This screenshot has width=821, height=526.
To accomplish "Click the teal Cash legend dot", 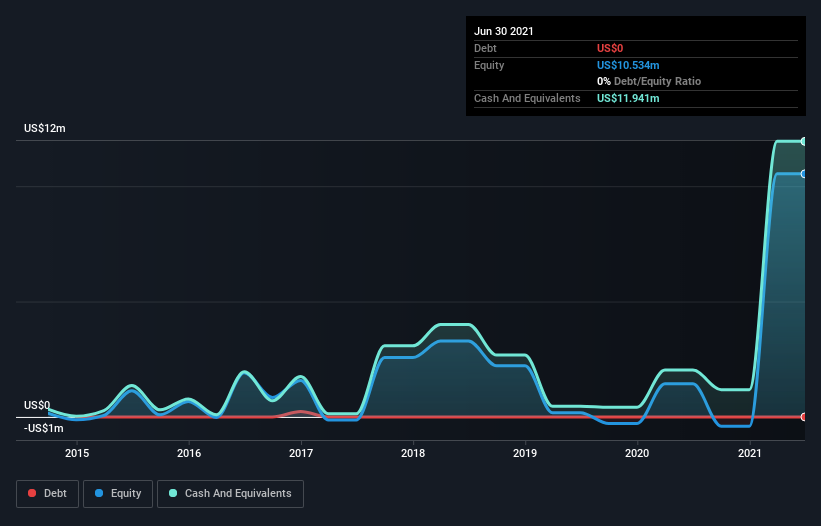I will tap(173, 493).
